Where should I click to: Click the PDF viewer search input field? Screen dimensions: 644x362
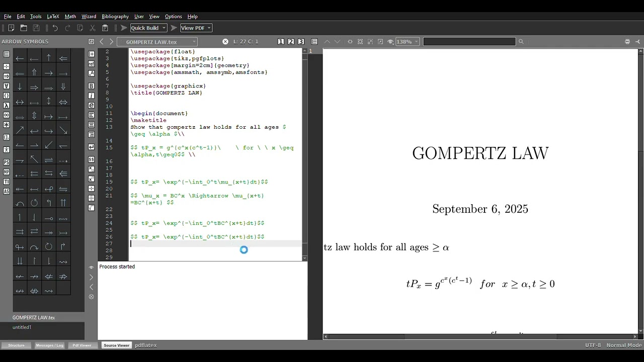tap(469, 42)
